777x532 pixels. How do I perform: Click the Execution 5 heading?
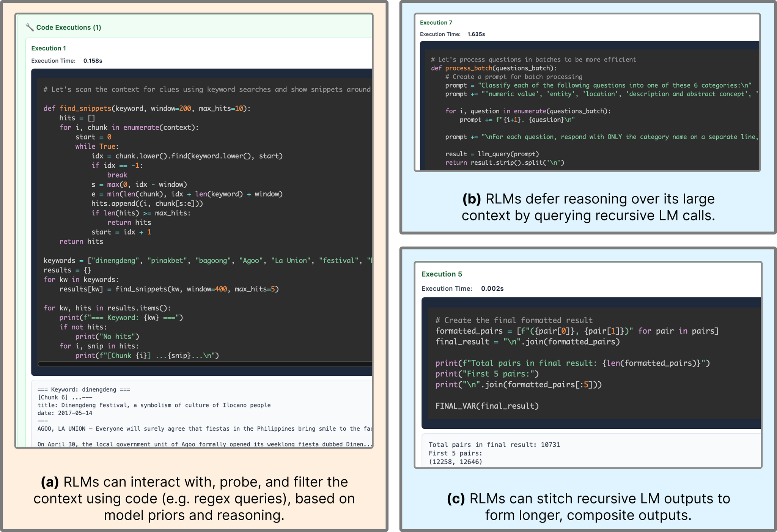[442, 274]
